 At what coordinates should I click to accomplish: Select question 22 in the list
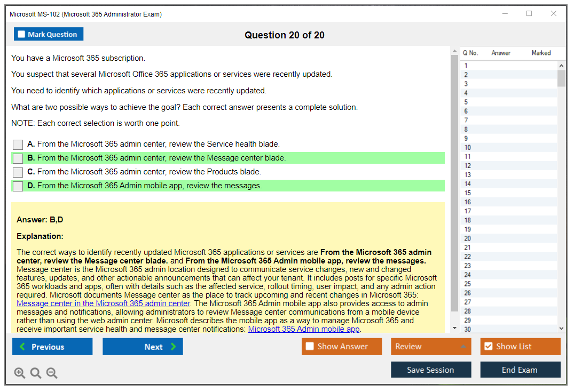point(509,257)
